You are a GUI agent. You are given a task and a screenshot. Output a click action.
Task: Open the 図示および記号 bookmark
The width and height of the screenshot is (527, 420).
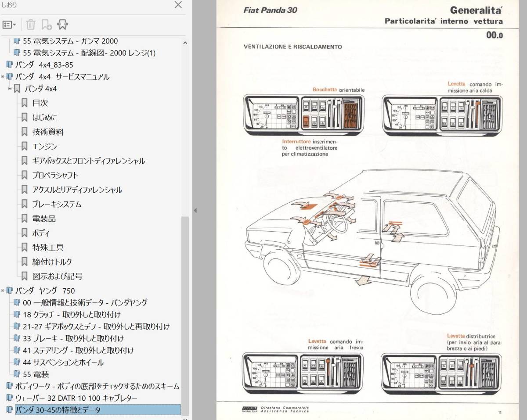click(57, 277)
